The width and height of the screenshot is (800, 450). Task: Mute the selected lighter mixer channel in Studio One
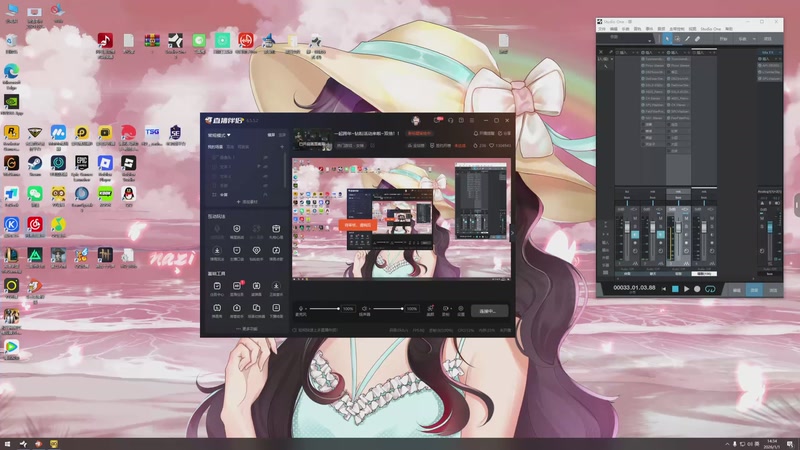pyautogui.click(x=686, y=218)
